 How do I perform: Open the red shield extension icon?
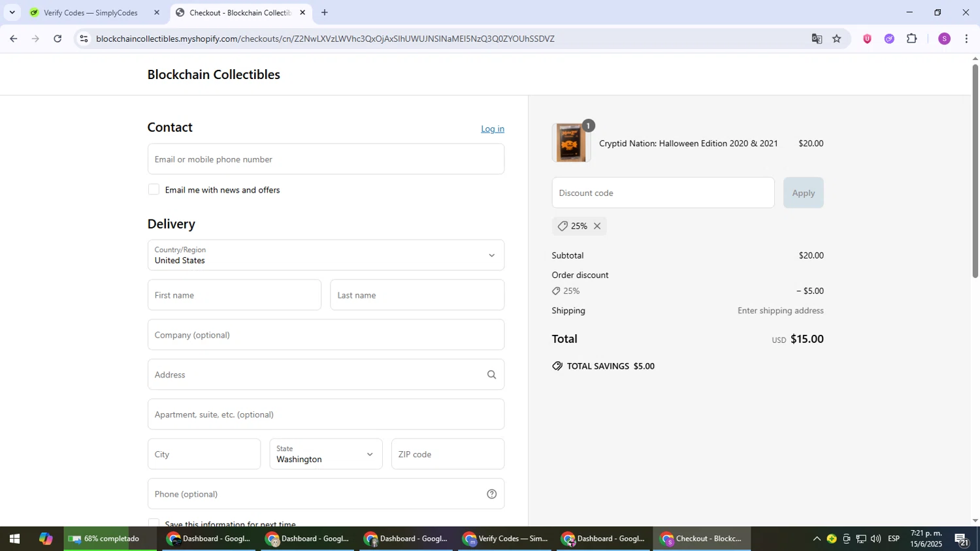[868, 39]
